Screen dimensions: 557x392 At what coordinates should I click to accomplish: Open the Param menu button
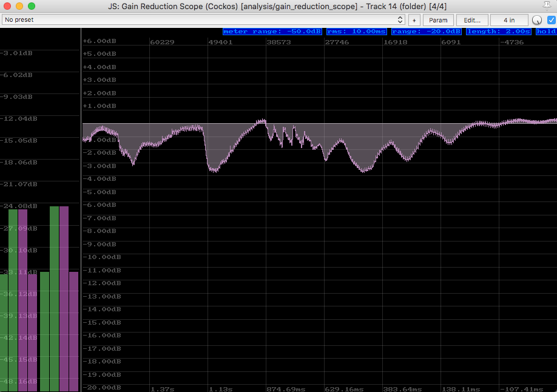click(x=438, y=20)
